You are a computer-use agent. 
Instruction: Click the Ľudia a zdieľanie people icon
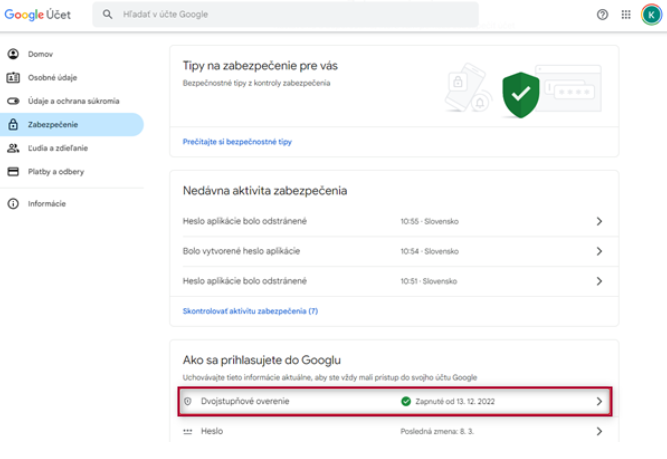point(13,148)
